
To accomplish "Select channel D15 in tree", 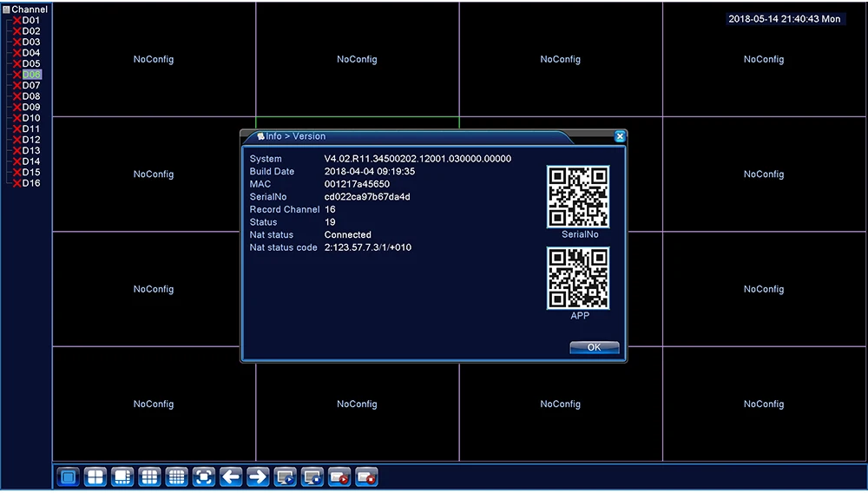I will (x=31, y=172).
